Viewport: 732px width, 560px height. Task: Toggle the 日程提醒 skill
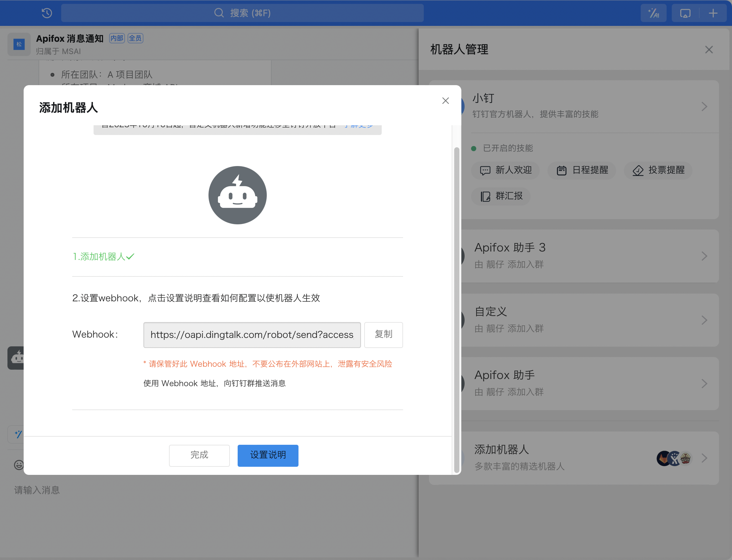(582, 170)
